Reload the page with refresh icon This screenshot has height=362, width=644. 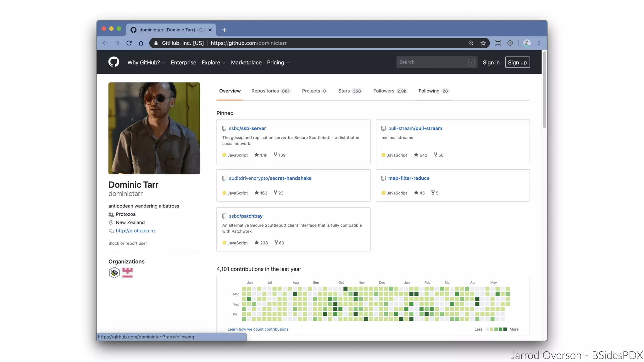(129, 43)
